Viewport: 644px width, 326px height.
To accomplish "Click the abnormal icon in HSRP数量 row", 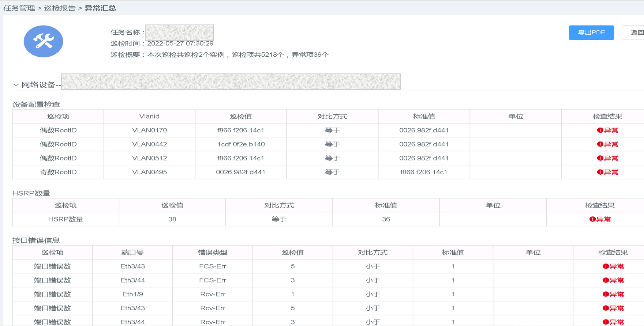I will [592, 219].
